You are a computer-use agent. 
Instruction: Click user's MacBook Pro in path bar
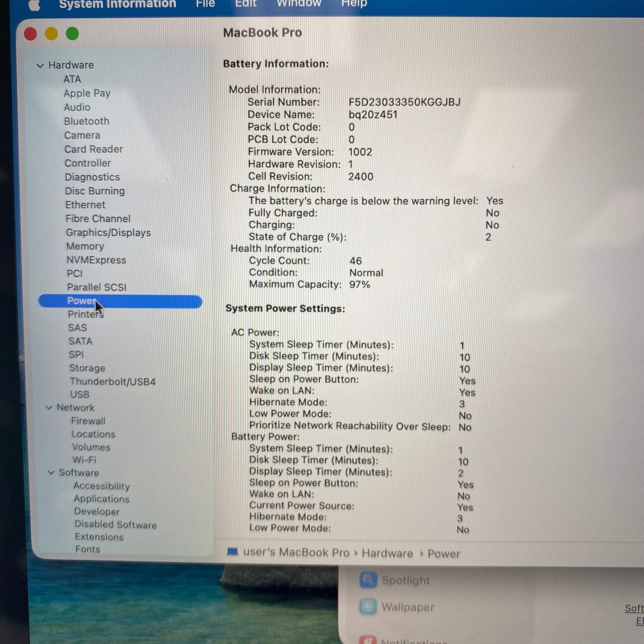point(296,552)
